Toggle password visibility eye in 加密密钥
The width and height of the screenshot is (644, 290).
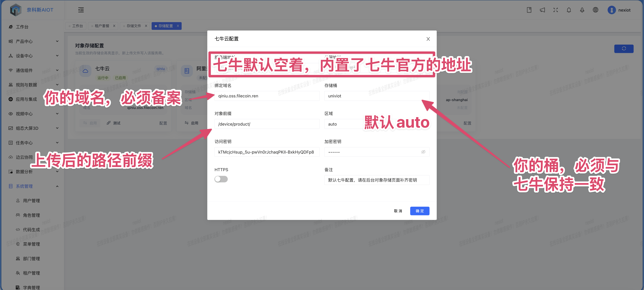pos(423,152)
